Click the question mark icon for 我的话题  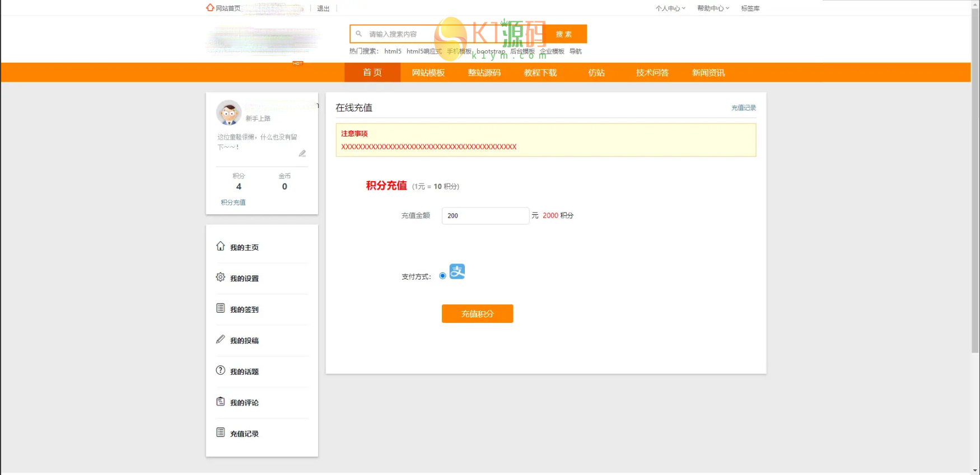221,370
